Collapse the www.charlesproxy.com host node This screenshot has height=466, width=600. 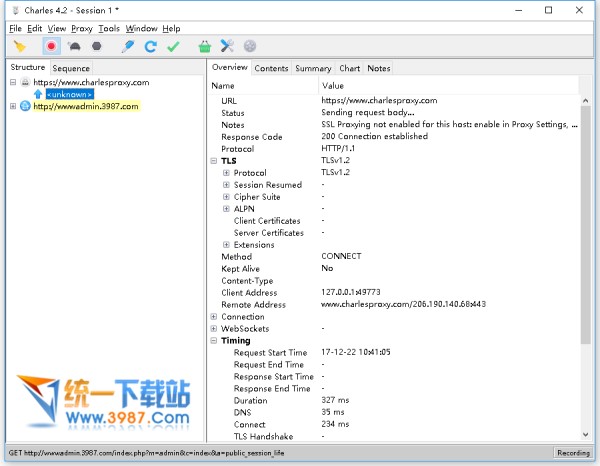(x=13, y=82)
